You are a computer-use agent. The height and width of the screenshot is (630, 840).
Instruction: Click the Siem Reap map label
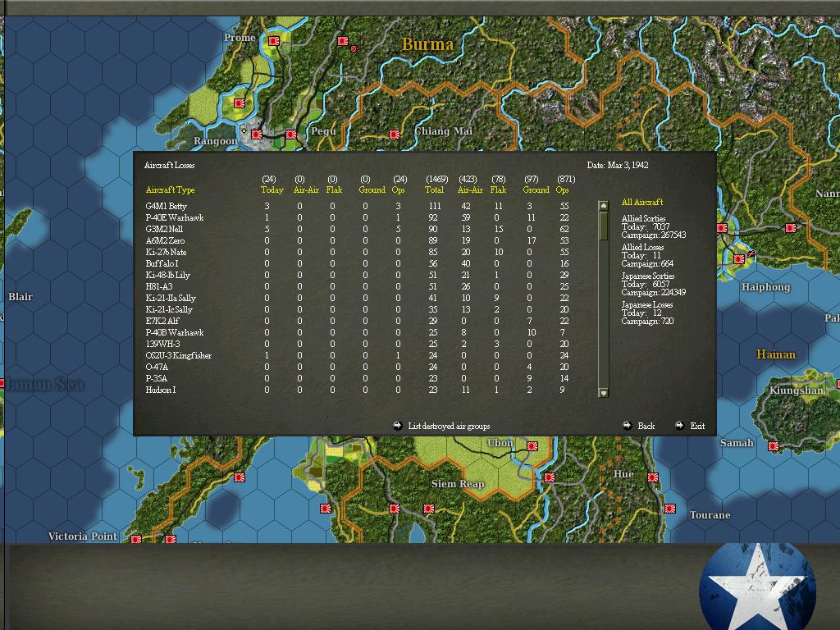[x=458, y=484]
